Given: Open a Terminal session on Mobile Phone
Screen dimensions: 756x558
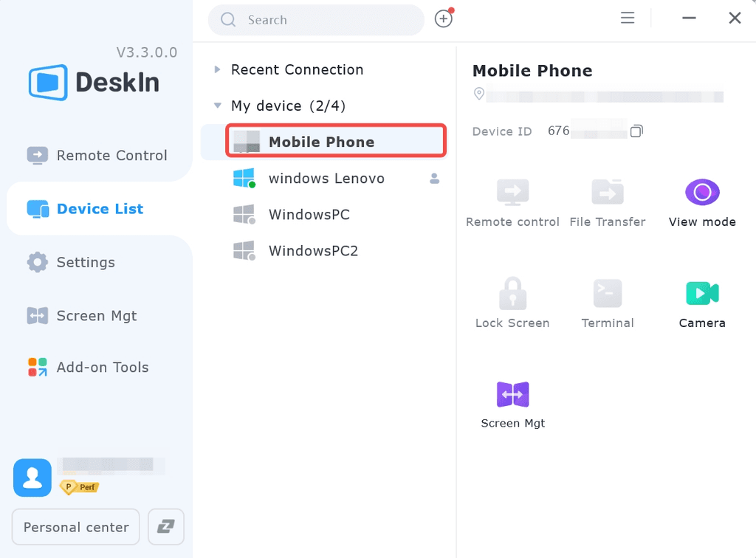Looking at the screenshot, I should click(608, 292).
